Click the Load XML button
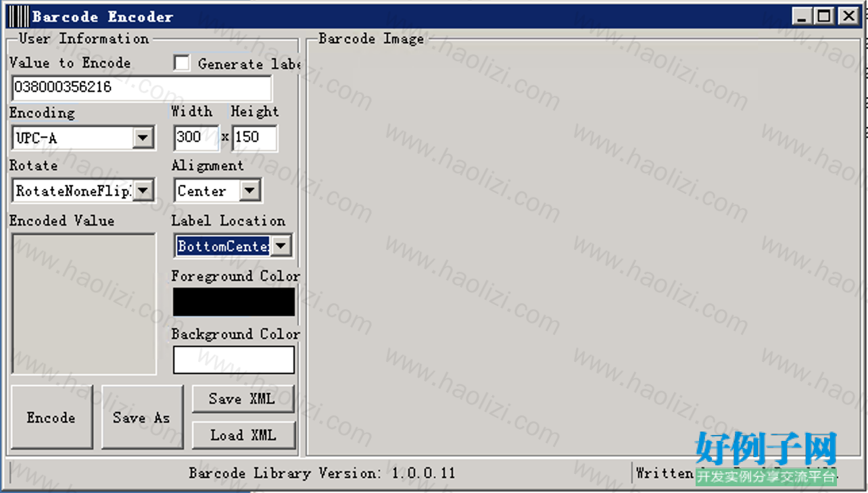This screenshot has width=868, height=493. pyautogui.click(x=243, y=436)
